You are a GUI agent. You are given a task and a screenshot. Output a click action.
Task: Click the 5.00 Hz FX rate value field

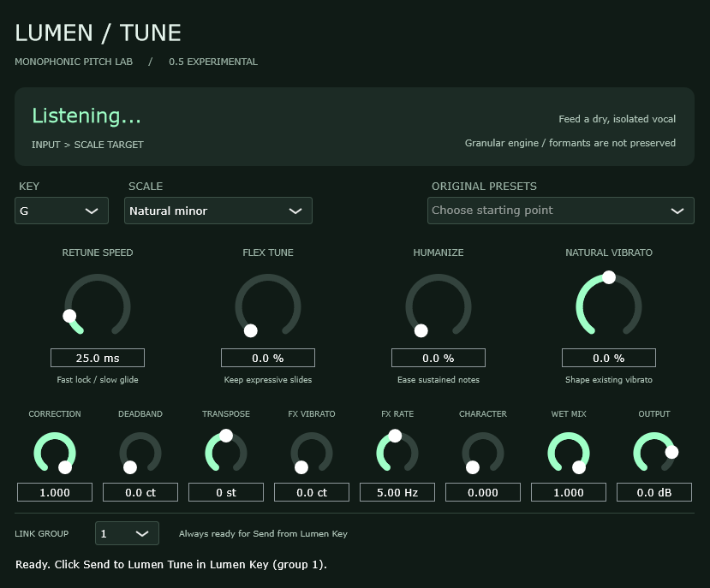(397, 492)
